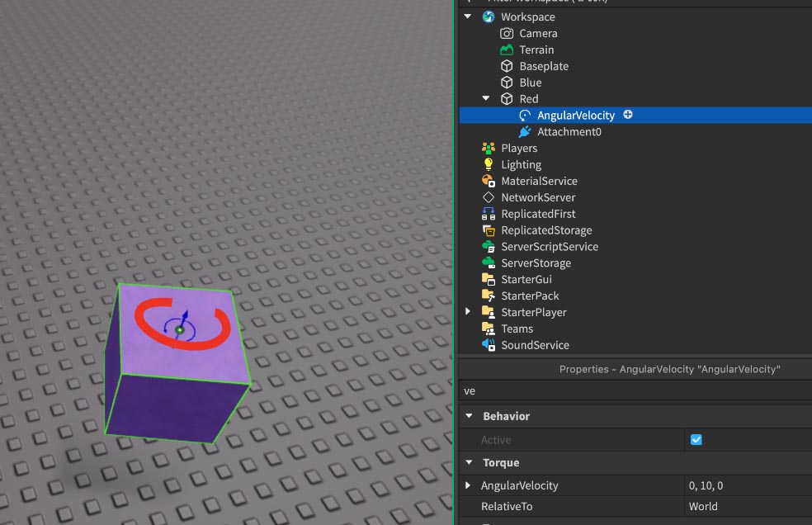The height and width of the screenshot is (525, 812).
Task: Click the green attachment dot on the cube
Action: [x=180, y=330]
